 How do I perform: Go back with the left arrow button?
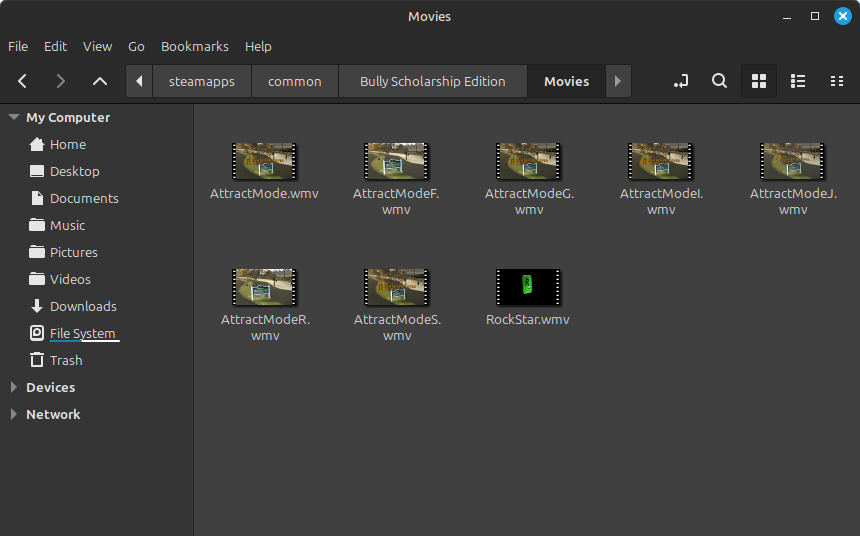coord(22,81)
